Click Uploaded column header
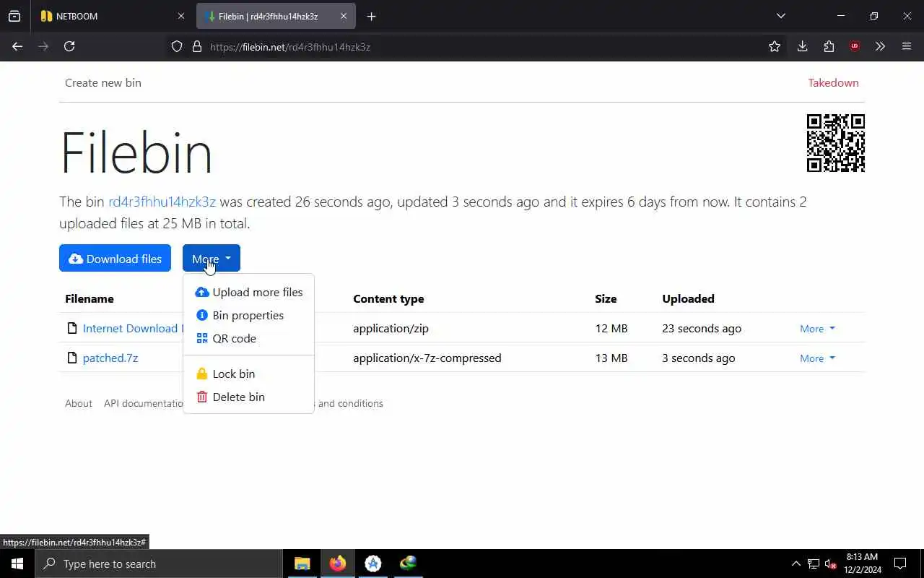 (x=688, y=298)
